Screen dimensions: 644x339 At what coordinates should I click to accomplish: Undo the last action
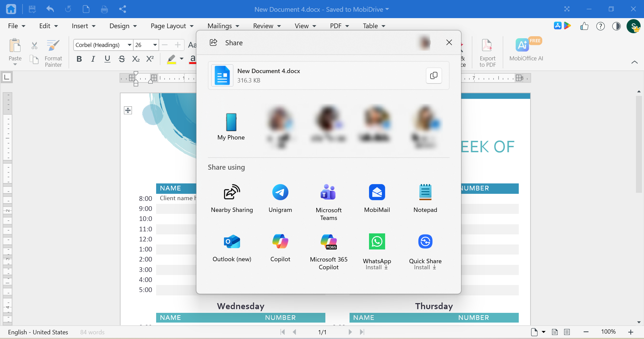point(50,9)
